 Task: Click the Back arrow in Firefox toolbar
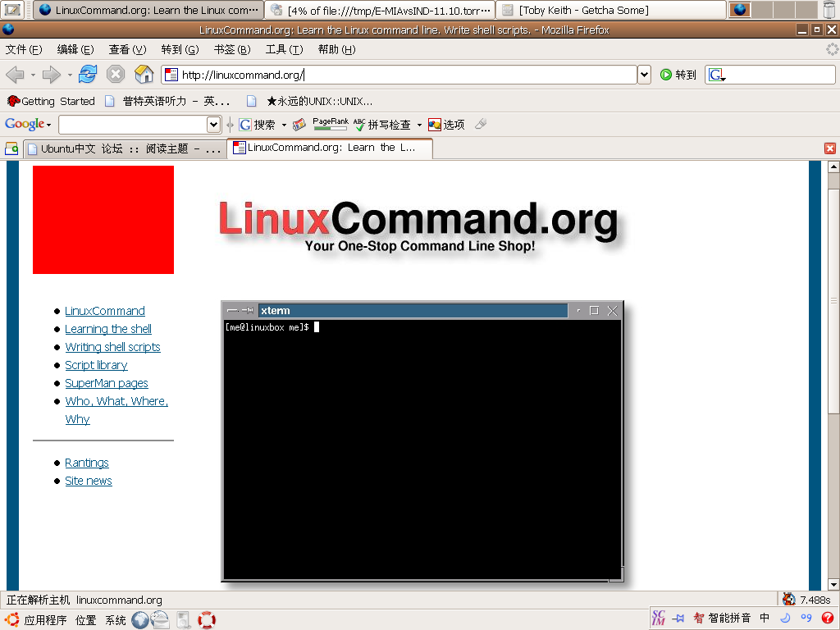click(x=15, y=75)
